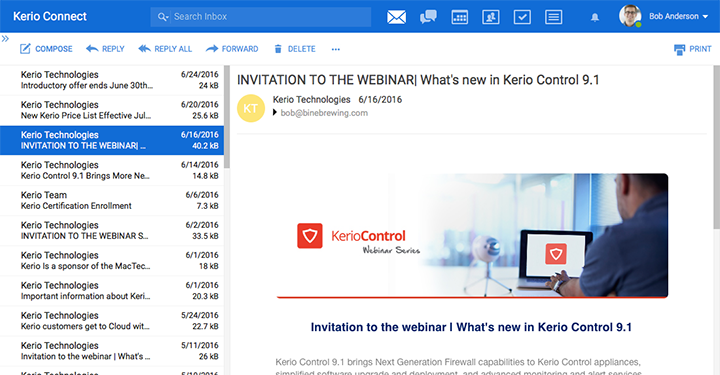
Task: Open the email 'Kerio Control 9.1 Brings More Ne...'
Action: coord(112,170)
